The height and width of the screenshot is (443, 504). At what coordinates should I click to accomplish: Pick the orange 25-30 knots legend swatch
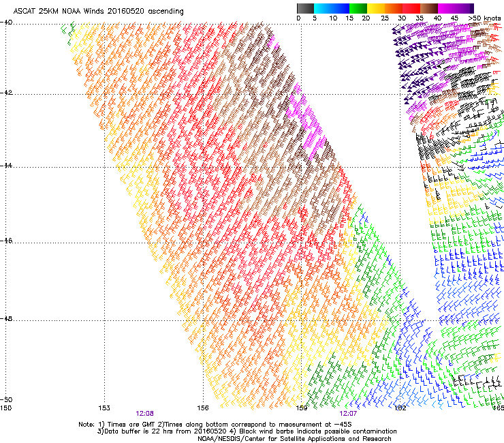click(x=394, y=8)
